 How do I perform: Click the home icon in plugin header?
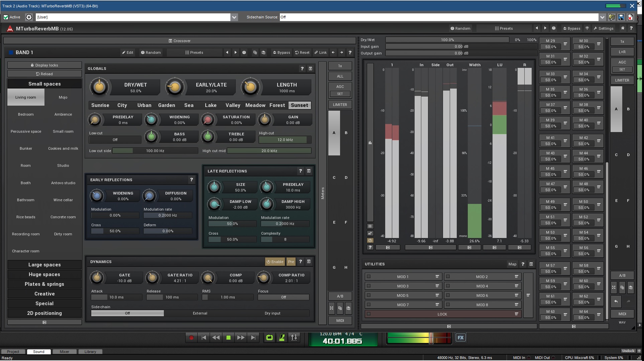click(x=623, y=28)
